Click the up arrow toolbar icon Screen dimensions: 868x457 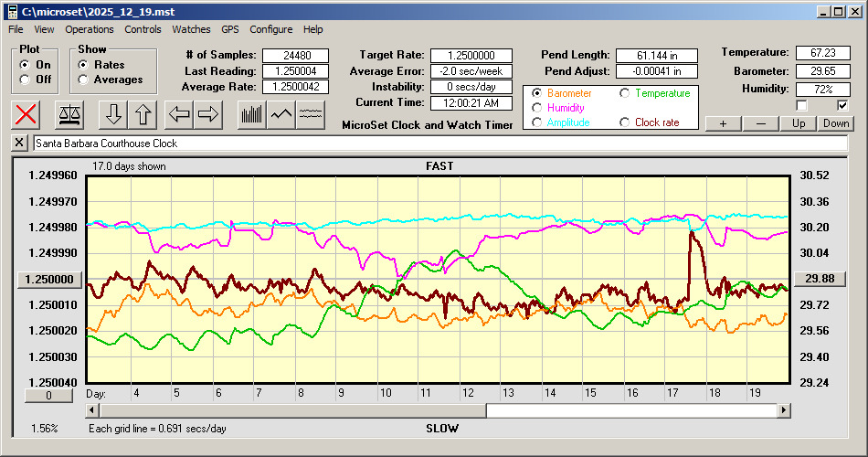point(143,114)
